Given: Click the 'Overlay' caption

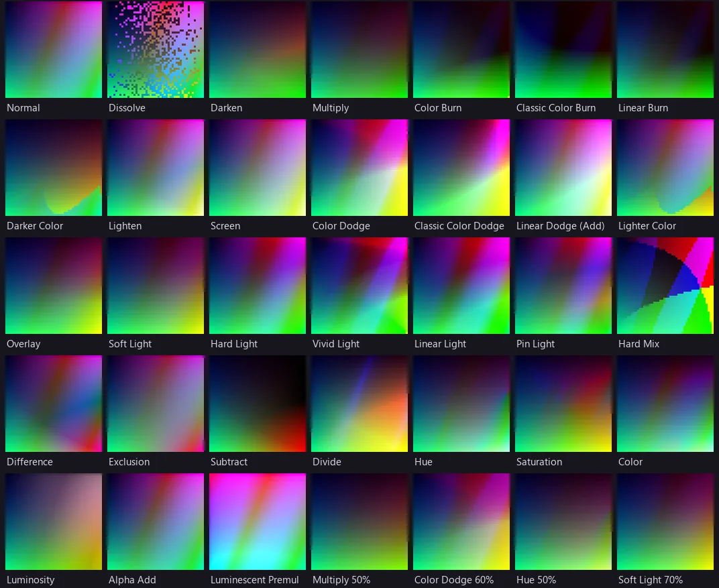Looking at the screenshot, I should point(24,344).
